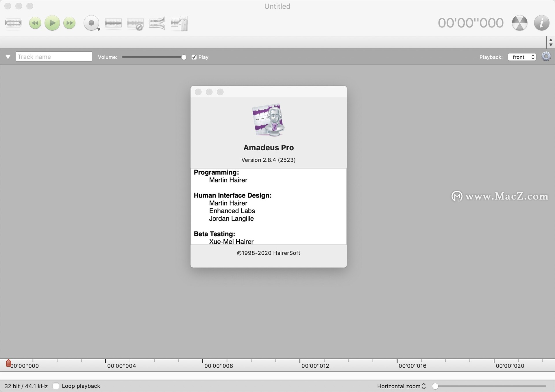This screenshot has height=392, width=555.
Task: Click the Info icon in toolbar
Action: pos(542,23)
